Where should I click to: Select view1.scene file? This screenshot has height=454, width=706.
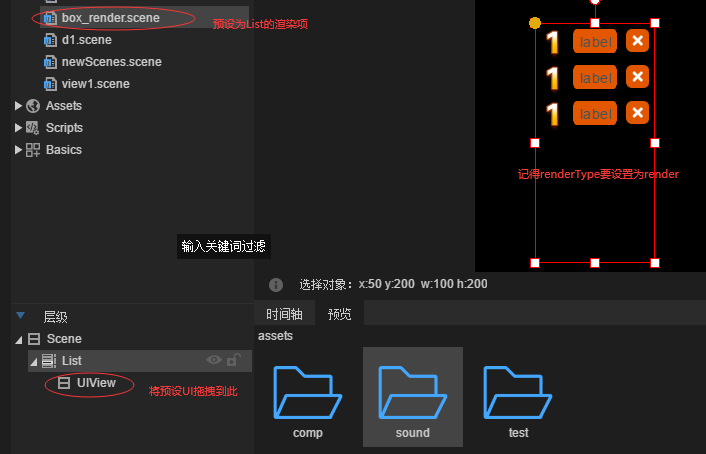click(x=95, y=84)
